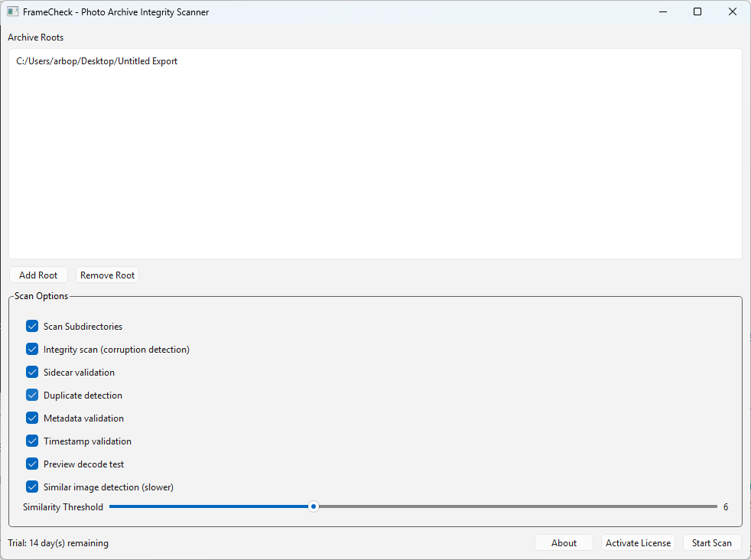Click Activate License
The image size is (751, 560).
click(638, 542)
